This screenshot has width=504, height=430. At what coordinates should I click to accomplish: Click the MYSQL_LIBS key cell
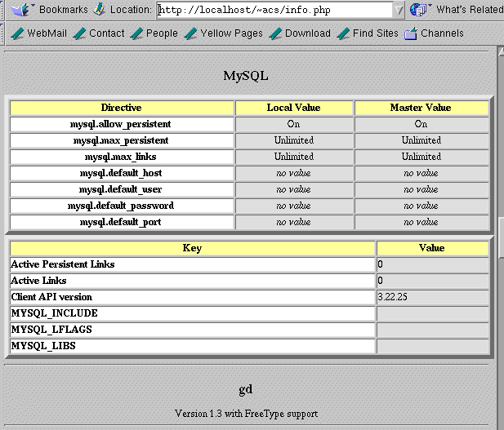click(192, 346)
